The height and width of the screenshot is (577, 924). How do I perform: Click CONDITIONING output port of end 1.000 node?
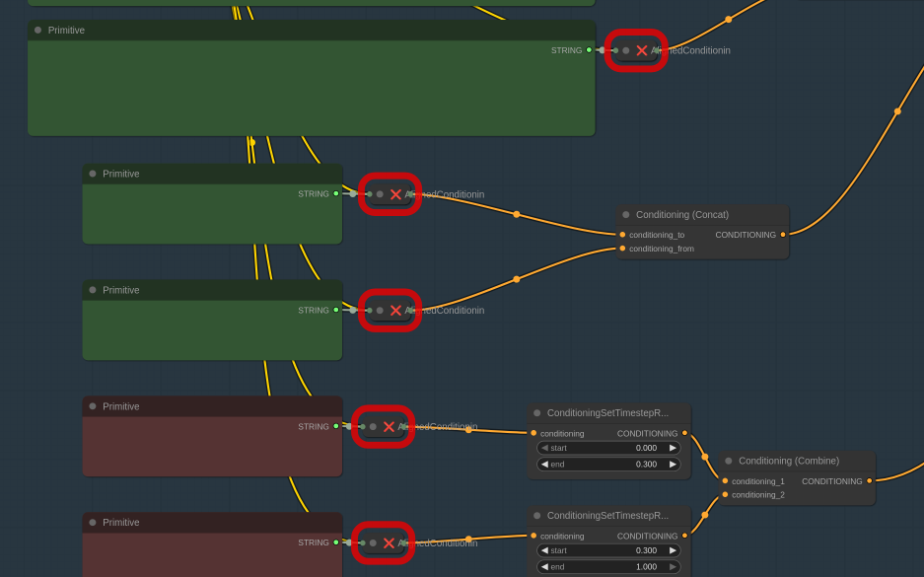click(684, 536)
